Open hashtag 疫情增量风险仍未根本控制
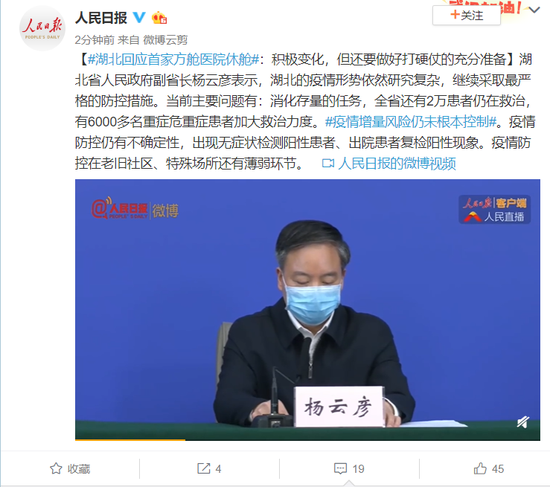 pos(411,122)
